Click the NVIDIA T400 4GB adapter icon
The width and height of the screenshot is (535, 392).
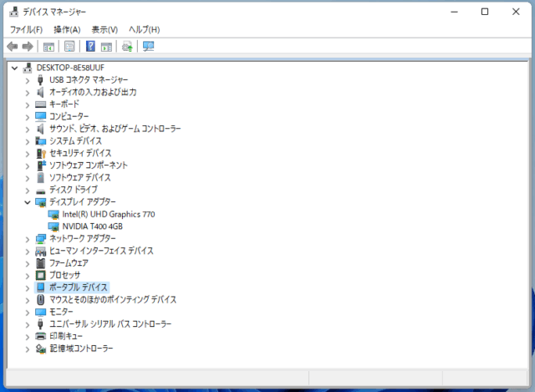[x=53, y=227]
